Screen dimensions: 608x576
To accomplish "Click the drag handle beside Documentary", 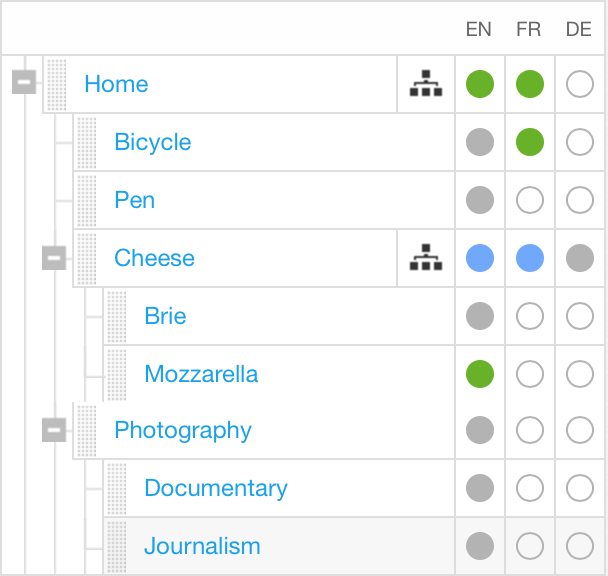I will (x=117, y=489).
